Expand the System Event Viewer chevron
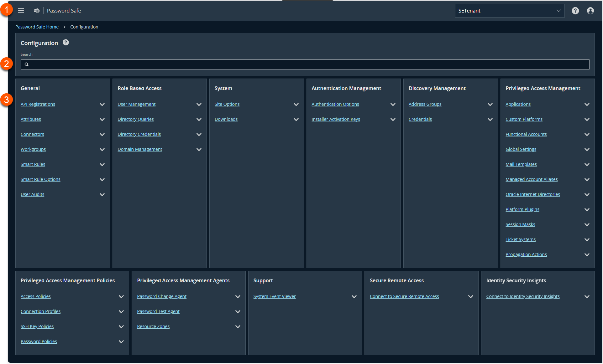 tap(354, 296)
